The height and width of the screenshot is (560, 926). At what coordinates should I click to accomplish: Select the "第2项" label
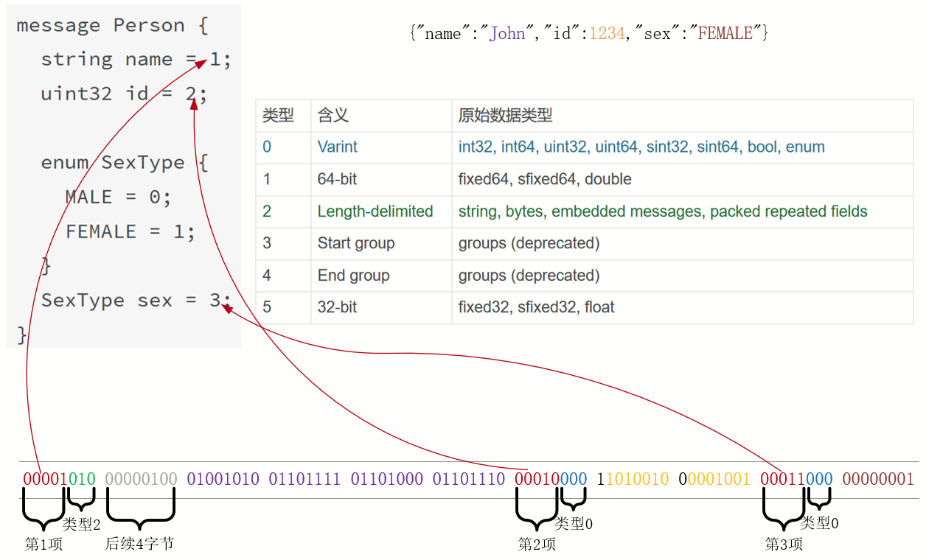[537, 545]
